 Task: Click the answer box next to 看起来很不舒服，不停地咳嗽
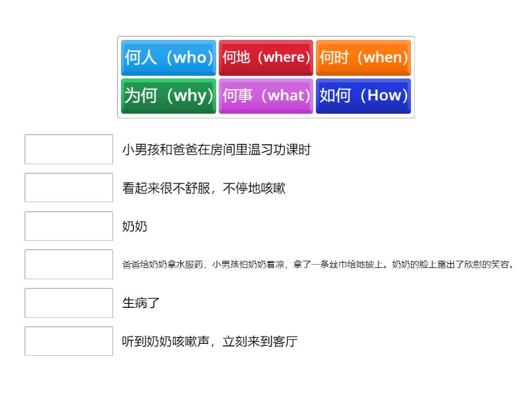(x=68, y=188)
